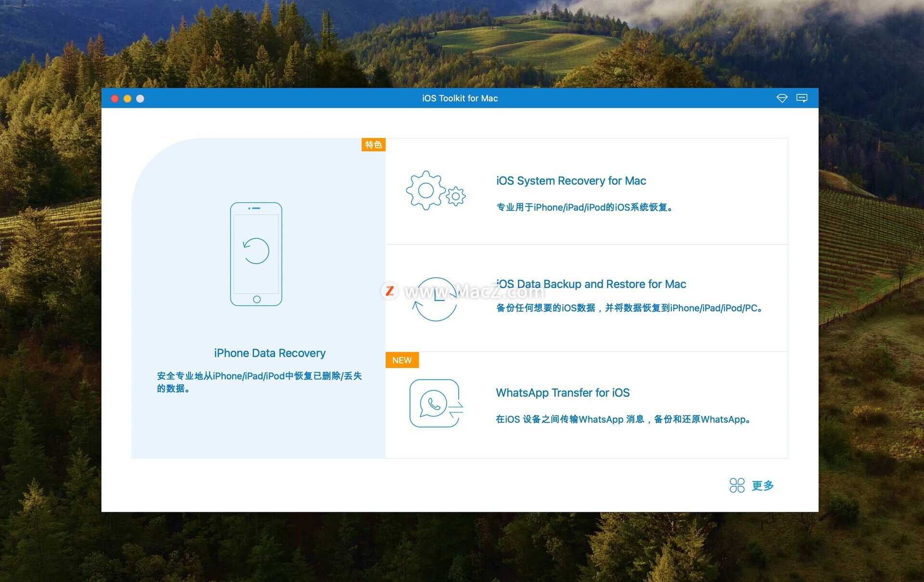Click the description starting with 在iOS 设备之间传输WhatsApp
The height and width of the screenshot is (582, 924).
[x=624, y=419]
